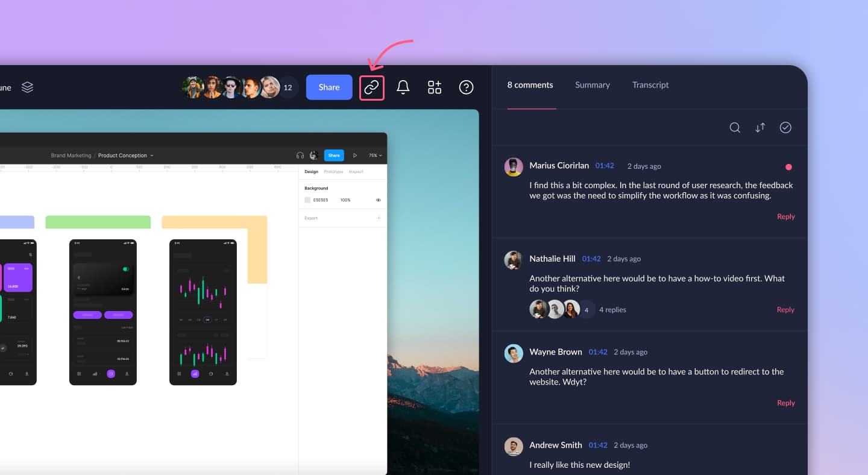Click the profile icon in the candlestick mockup nav

pos(227,374)
